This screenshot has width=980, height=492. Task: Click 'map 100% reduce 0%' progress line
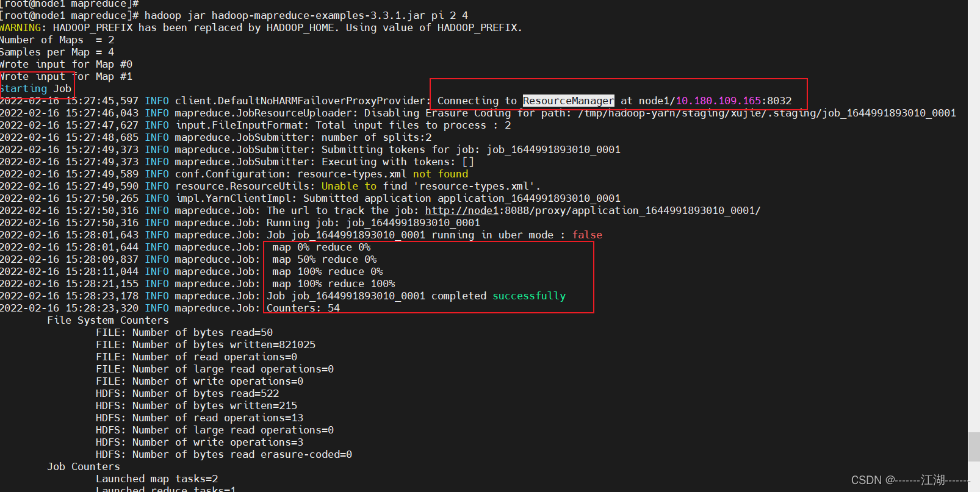328,271
